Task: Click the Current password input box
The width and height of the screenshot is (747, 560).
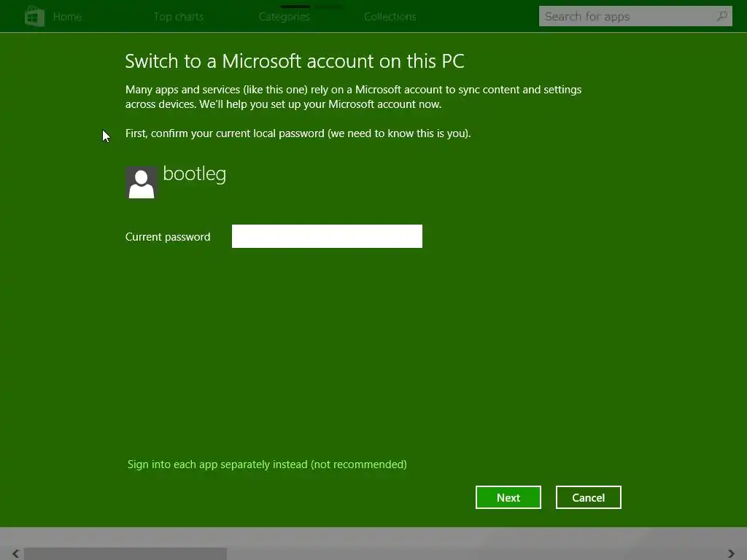Action: pos(327,236)
